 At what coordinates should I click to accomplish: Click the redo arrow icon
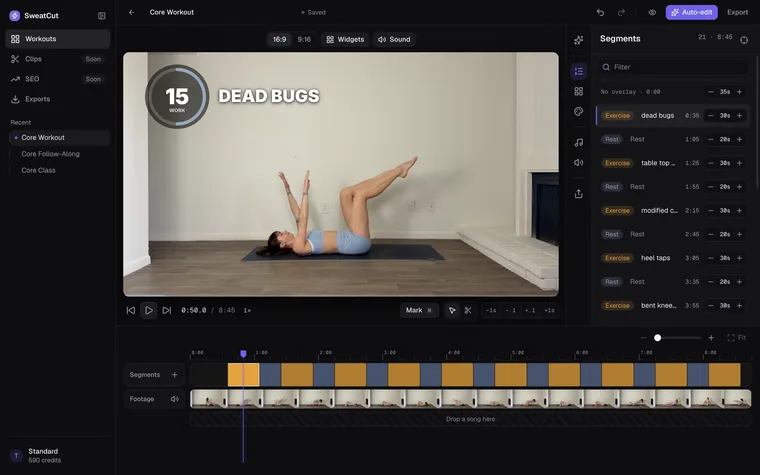coord(621,13)
